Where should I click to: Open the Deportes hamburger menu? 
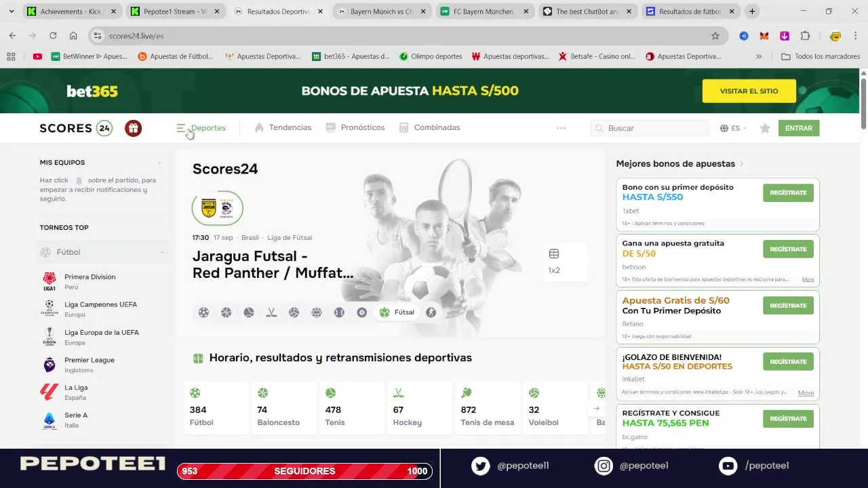pos(201,128)
